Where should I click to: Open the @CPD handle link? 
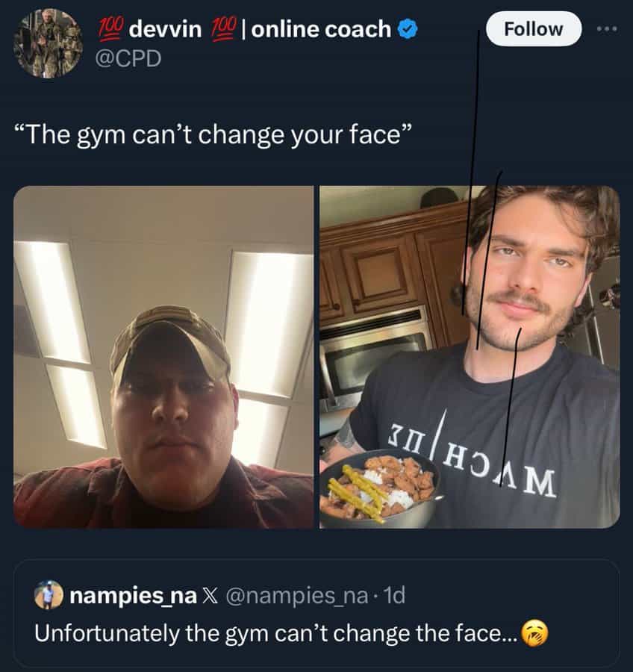click(x=131, y=57)
